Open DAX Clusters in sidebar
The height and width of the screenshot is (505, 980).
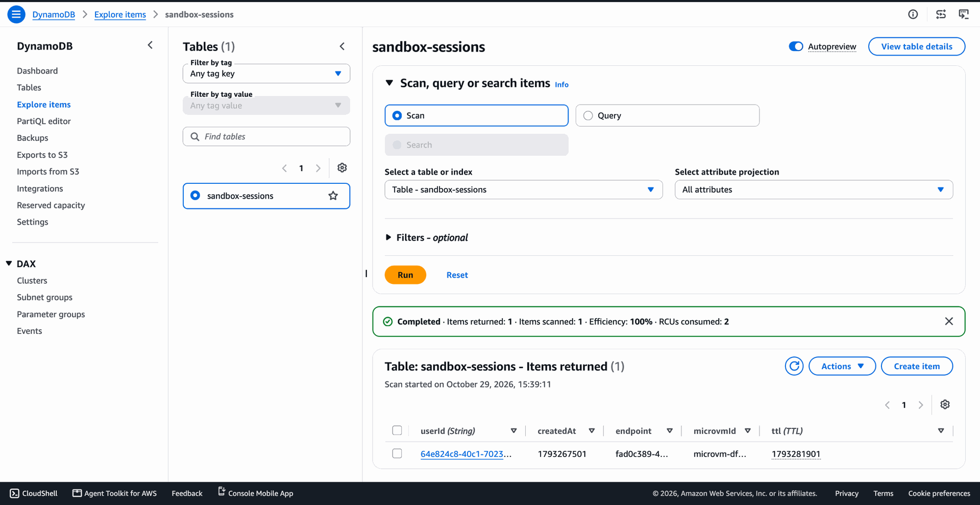pos(32,280)
